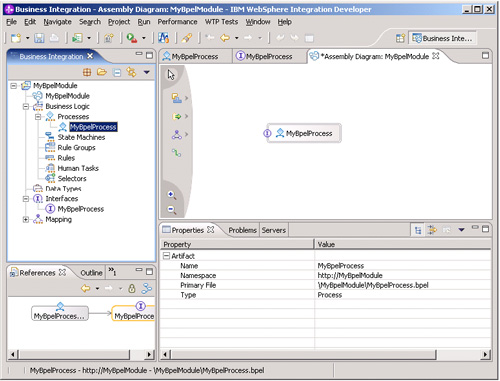This screenshot has height=381, width=500.
Task: Open the Properties view menu triangle
Action: pos(461,230)
